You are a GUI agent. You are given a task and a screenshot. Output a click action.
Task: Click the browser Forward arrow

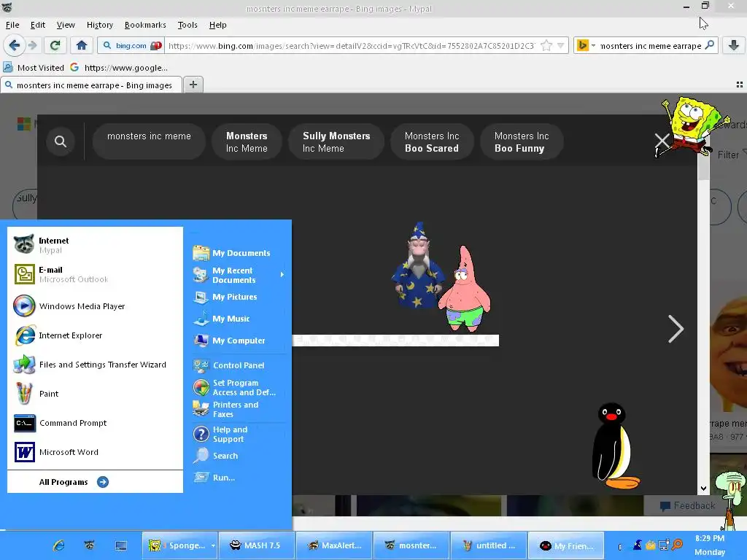(x=32, y=45)
